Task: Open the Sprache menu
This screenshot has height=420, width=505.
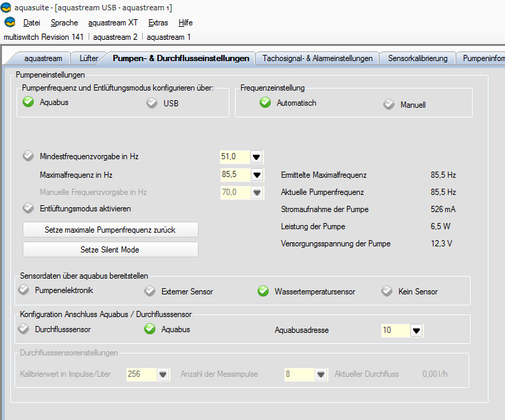Action: pos(65,23)
